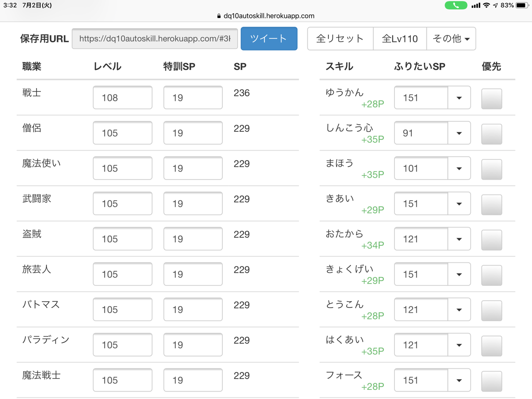The width and height of the screenshot is (532, 399).
Task: Select the 盗賊 特訓SP input
Action: coord(193,239)
